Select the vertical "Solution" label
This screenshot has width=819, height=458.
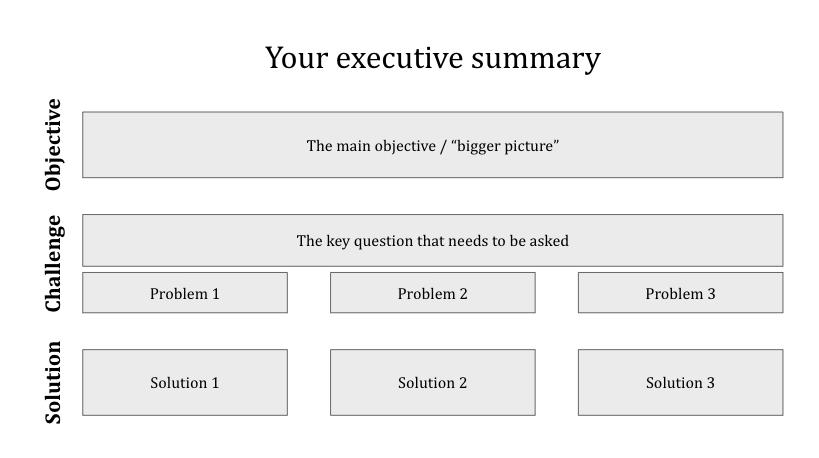[53, 382]
